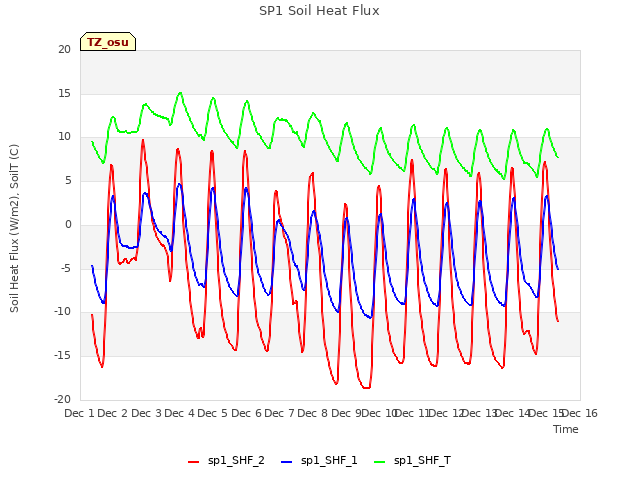Image resolution: width=640 pixels, height=480 pixels.
Task: Click the Dec 16 x-axis tick label
Action: point(580,413)
